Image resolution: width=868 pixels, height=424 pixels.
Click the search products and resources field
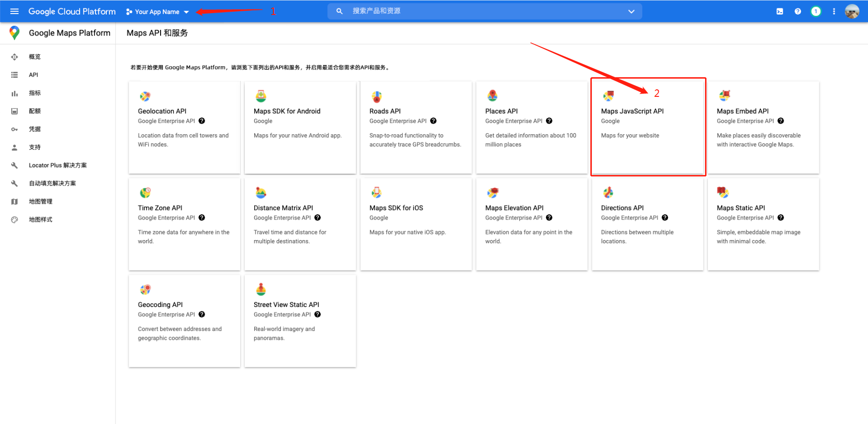(x=485, y=11)
